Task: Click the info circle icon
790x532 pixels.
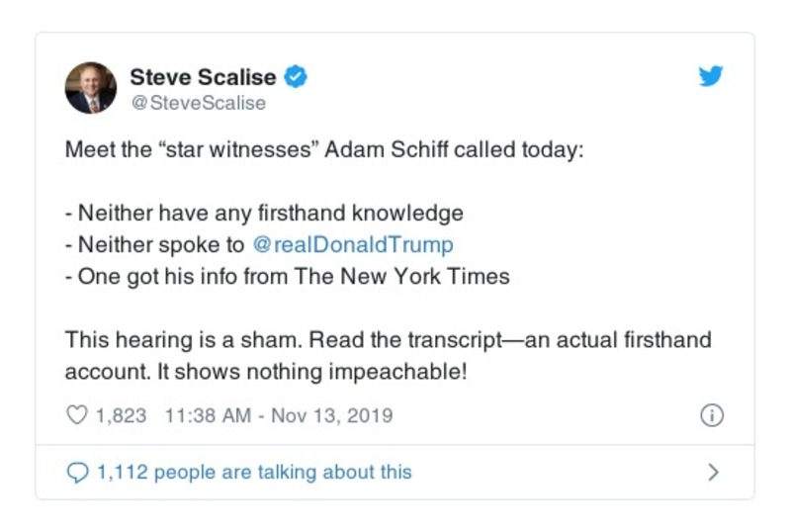Action: (x=711, y=415)
